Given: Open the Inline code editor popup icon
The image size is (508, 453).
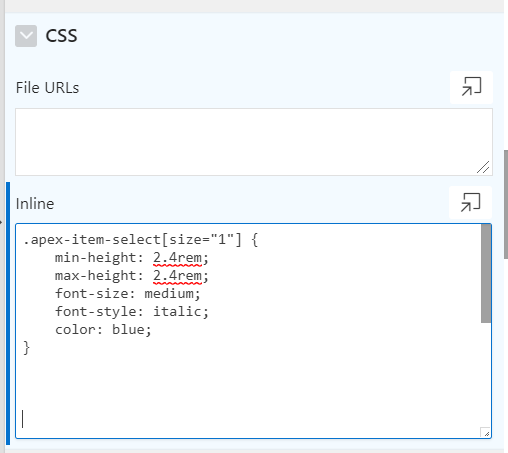Looking at the screenshot, I should [x=470, y=202].
